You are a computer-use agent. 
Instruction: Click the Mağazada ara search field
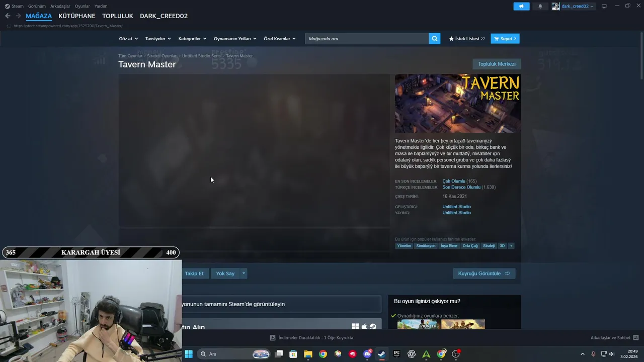(367, 39)
